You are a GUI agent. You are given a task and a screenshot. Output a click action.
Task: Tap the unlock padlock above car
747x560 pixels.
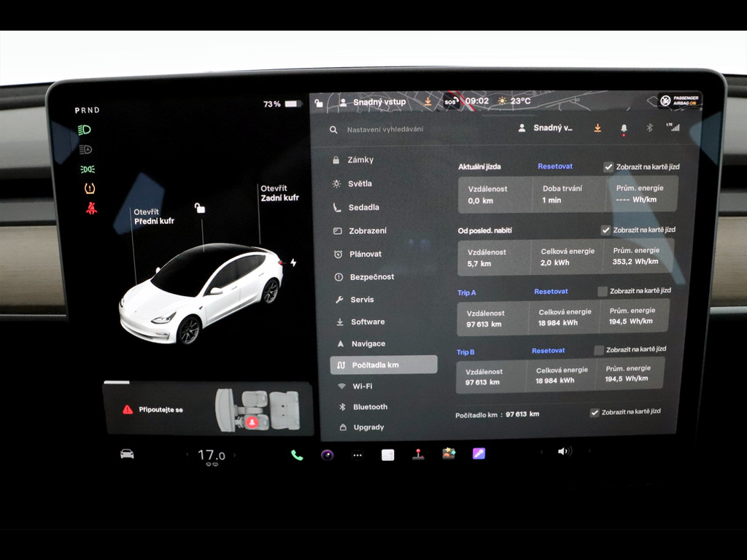click(200, 209)
